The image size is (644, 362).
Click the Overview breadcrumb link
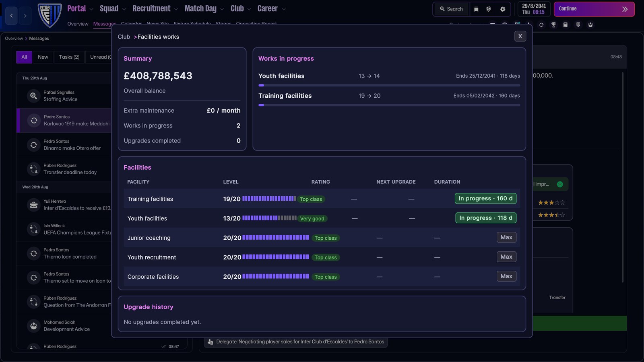tap(14, 39)
